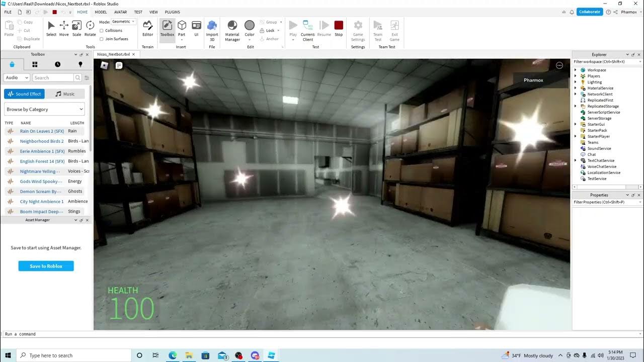Expand the Workspace tree node
The height and width of the screenshot is (362, 644).
click(x=576, y=70)
